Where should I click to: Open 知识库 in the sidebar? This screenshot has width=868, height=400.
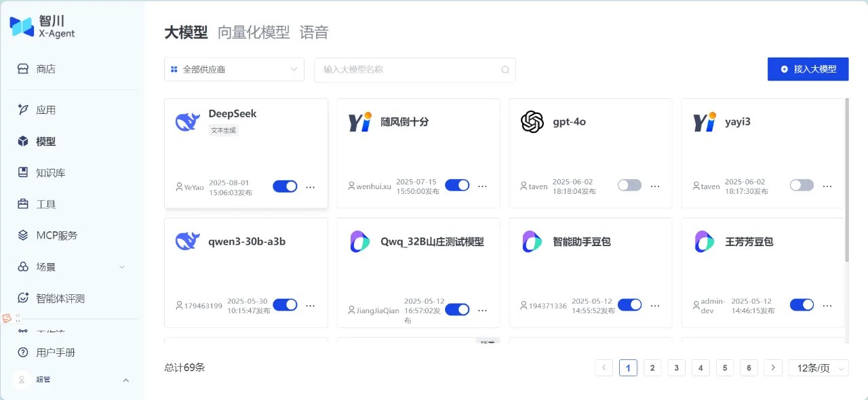(x=51, y=173)
